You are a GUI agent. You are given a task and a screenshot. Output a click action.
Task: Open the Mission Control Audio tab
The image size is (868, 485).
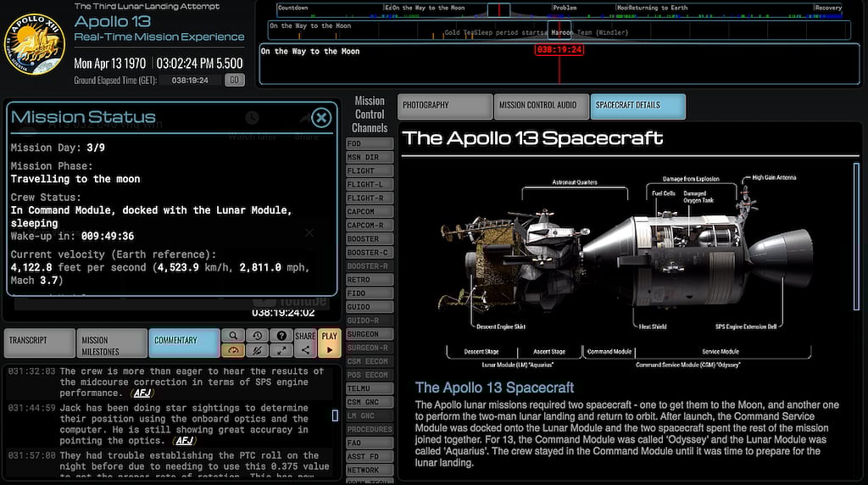coord(541,105)
